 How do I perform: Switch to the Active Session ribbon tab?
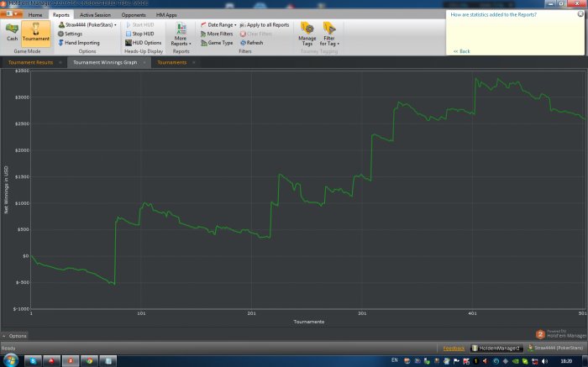(x=94, y=15)
